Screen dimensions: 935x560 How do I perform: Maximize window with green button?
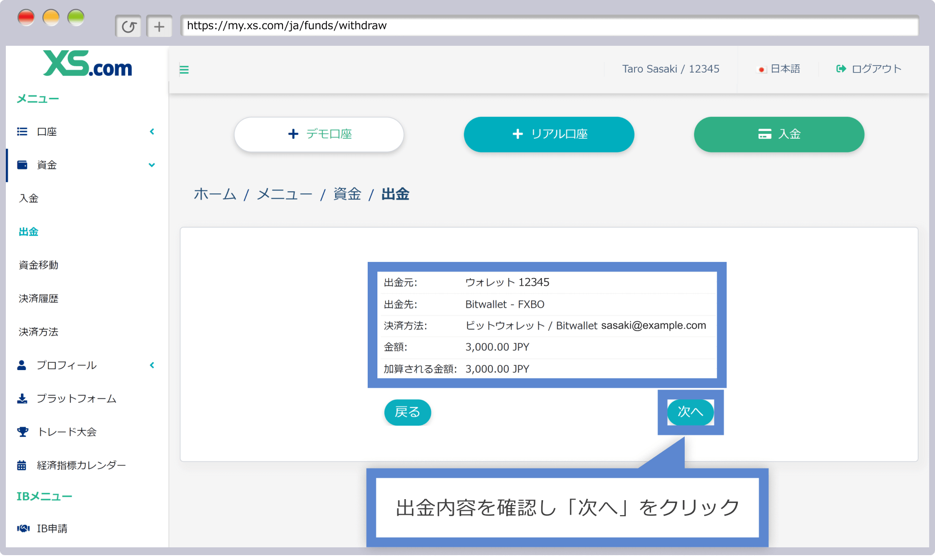point(76,18)
